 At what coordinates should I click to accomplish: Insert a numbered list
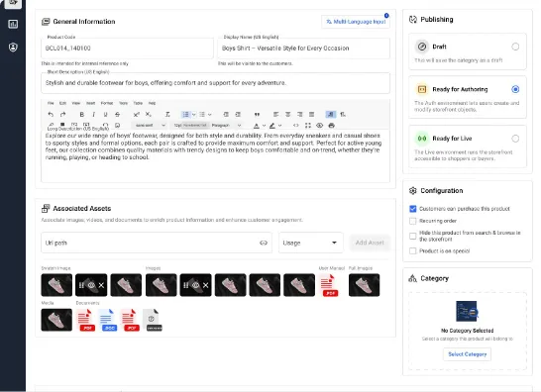tap(202, 115)
